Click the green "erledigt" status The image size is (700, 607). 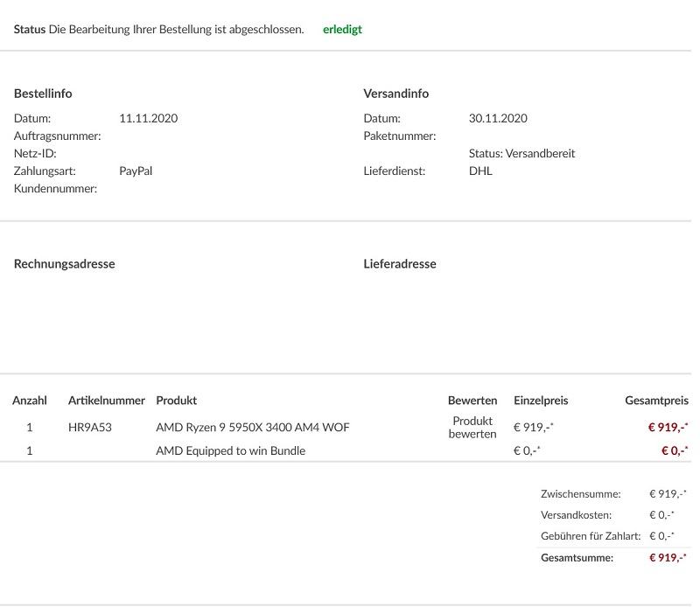342,30
